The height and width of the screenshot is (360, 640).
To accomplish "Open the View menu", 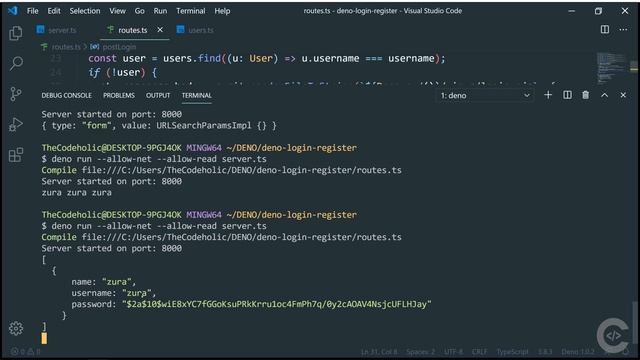I will click(117, 11).
